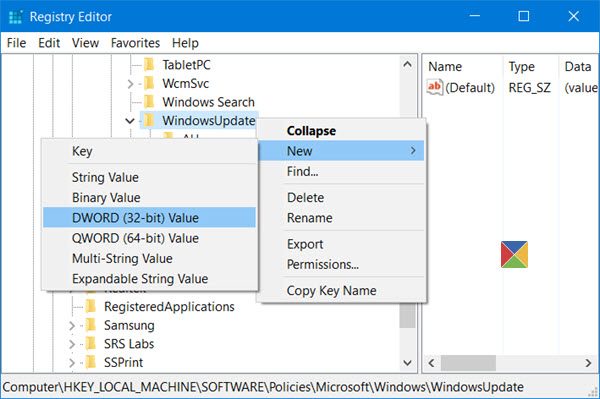Select String Value from New submenu
The width and height of the screenshot is (600, 399).
point(105,178)
